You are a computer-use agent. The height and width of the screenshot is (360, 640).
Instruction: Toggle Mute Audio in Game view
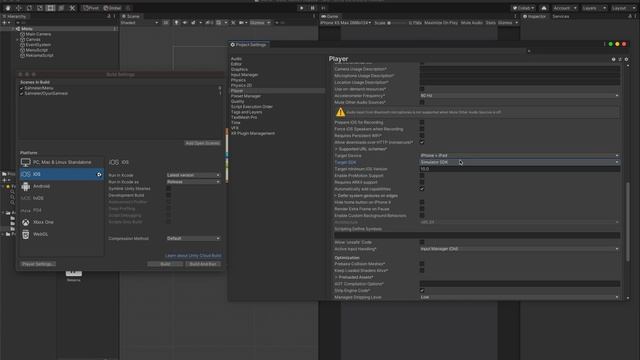pos(471,23)
